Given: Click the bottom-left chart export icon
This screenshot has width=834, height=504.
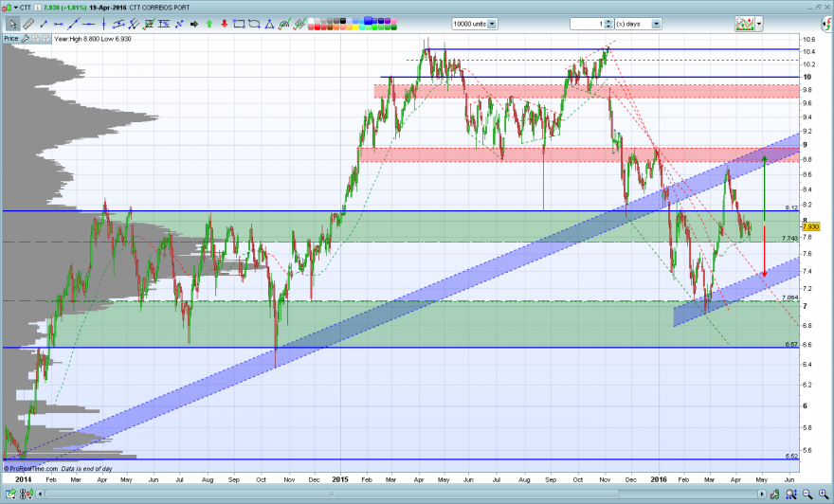Looking at the screenshot, I should click(10, 494).
